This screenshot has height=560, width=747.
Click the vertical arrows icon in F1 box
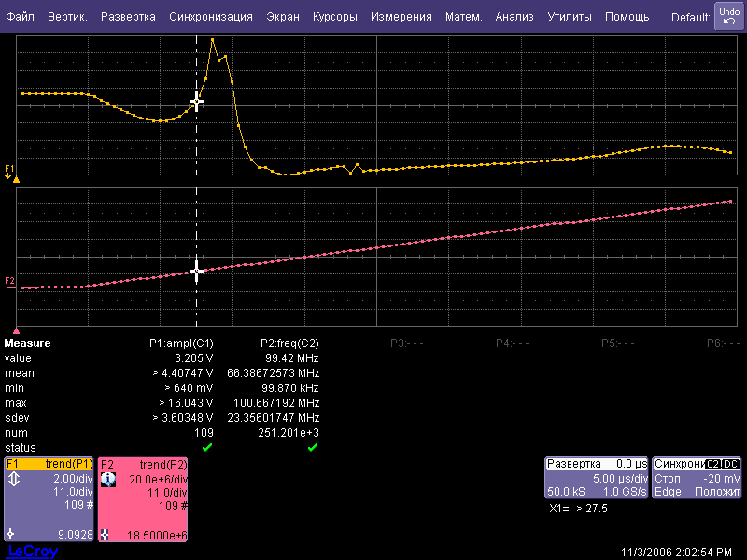pyautogui.click(x=13, y=479)
